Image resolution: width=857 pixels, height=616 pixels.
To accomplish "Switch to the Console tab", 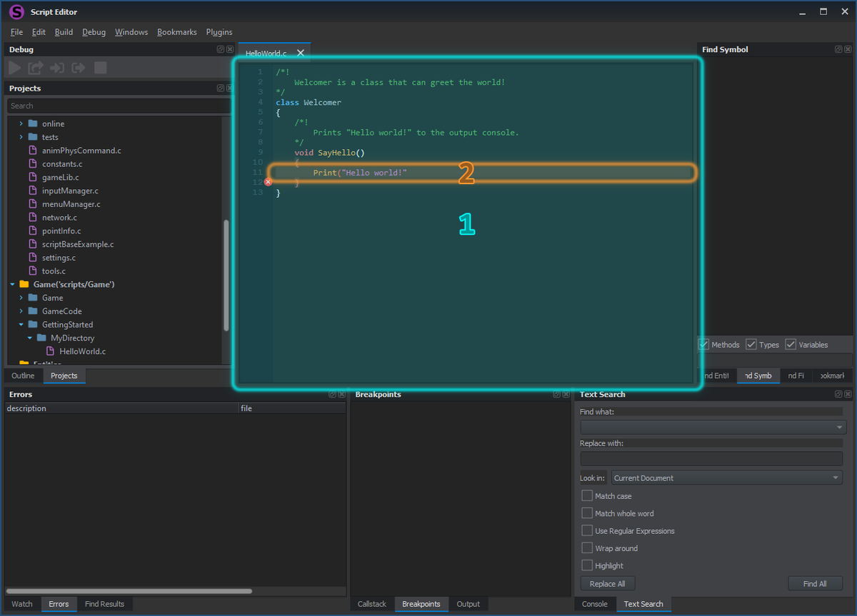I will coord(595,604).
